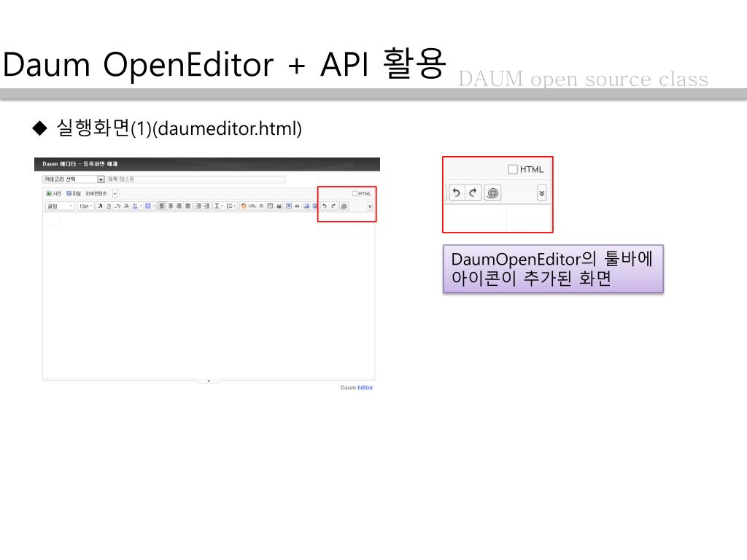Screen dimensions: 747x560
Task: Apply underline formatting
Action: coord(109,206)
